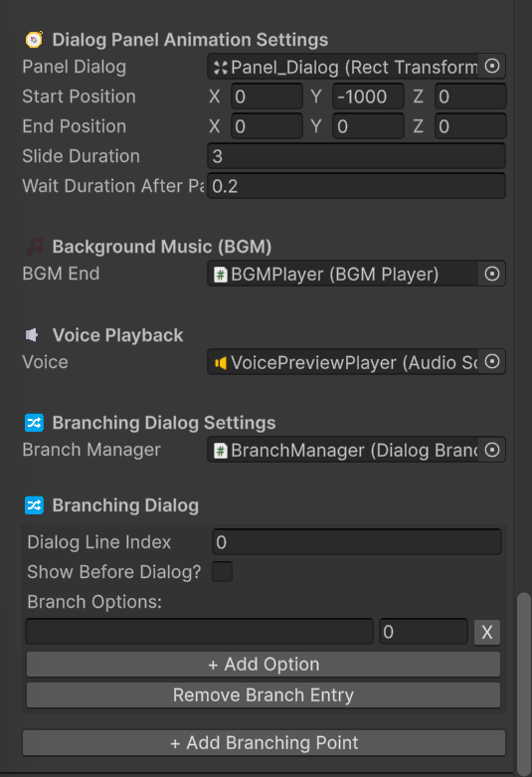Image resolution: width=532 pixels, height=777 pixels.
Task: Click the Remove Branch Entry button
Action: click(x=264, y=695)
